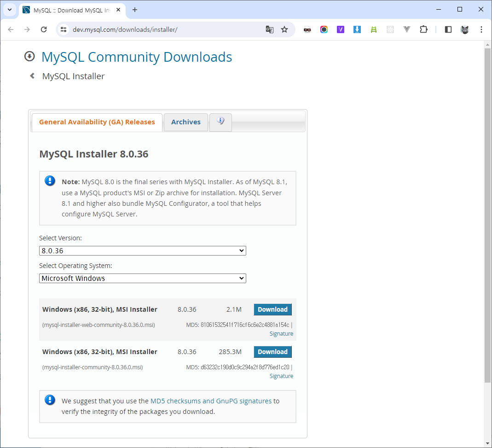Viewport: 492px width, 448px height.
Task: Open MD5 checksums and GnuPG signatures link
Action: [x=211, y=401]
